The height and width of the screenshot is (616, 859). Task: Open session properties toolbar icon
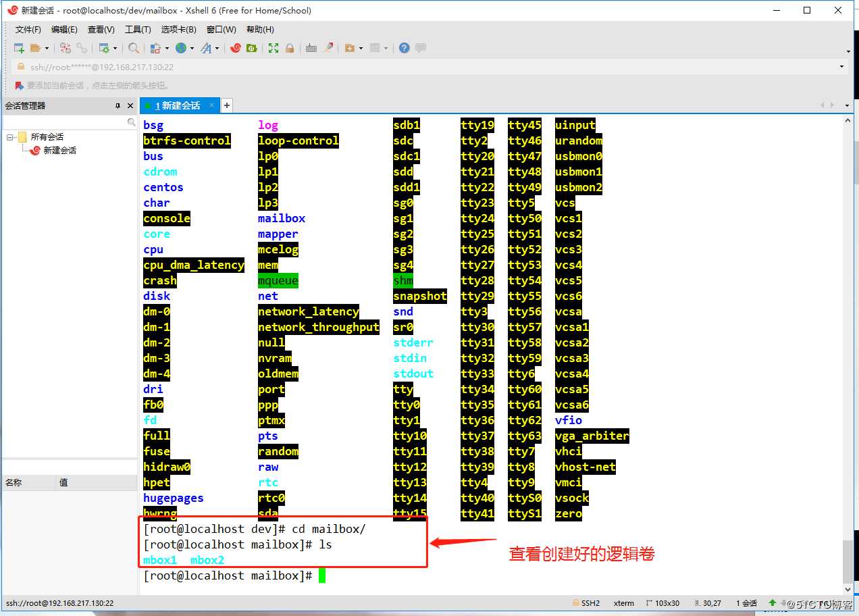click(105, 48)
